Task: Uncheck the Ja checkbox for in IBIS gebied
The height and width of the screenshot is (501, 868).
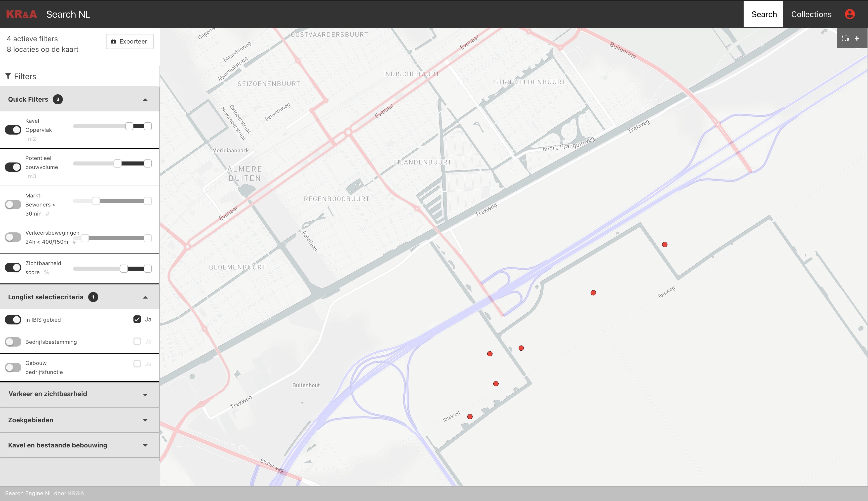Action: pos(137,319)
